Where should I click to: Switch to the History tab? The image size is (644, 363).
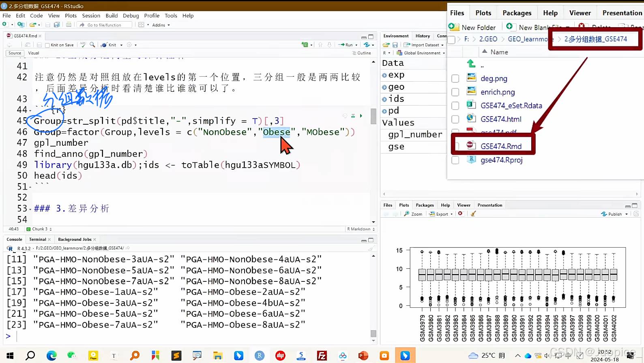pyautogui.click(x=423, y=36)
